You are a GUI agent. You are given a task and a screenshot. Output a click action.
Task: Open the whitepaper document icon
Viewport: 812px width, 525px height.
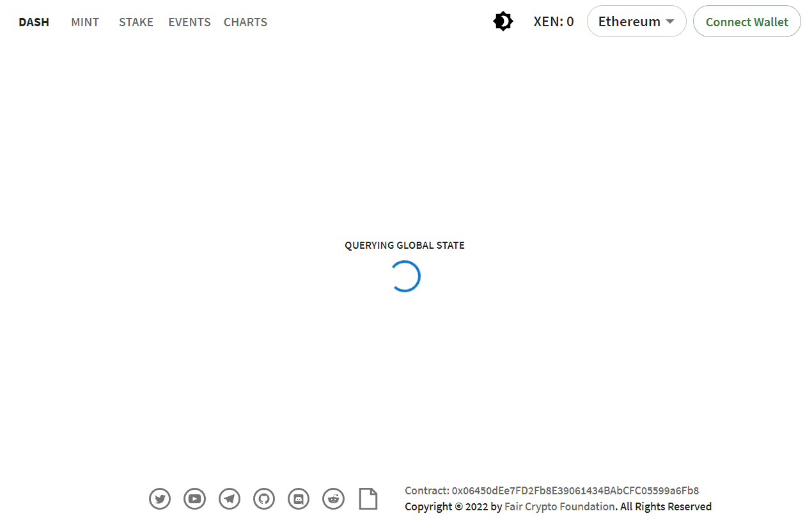(x=368, y=499)
